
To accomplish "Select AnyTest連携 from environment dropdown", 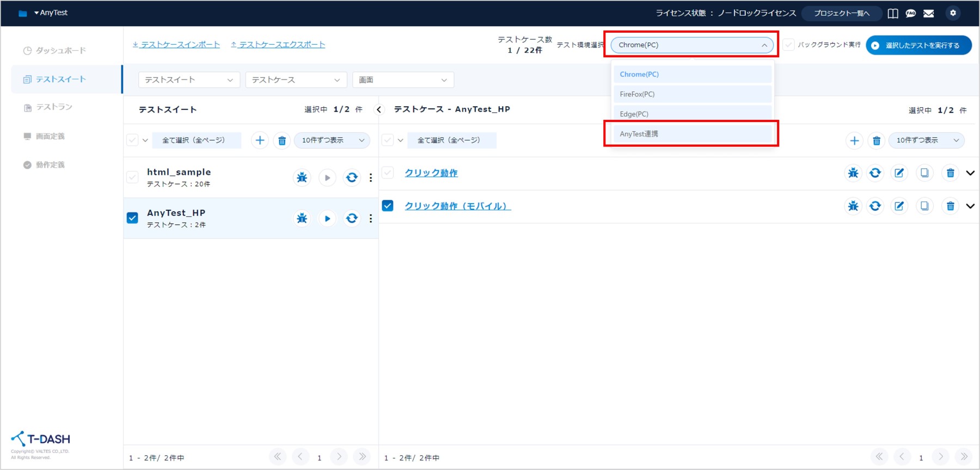I will coord(692,134).
